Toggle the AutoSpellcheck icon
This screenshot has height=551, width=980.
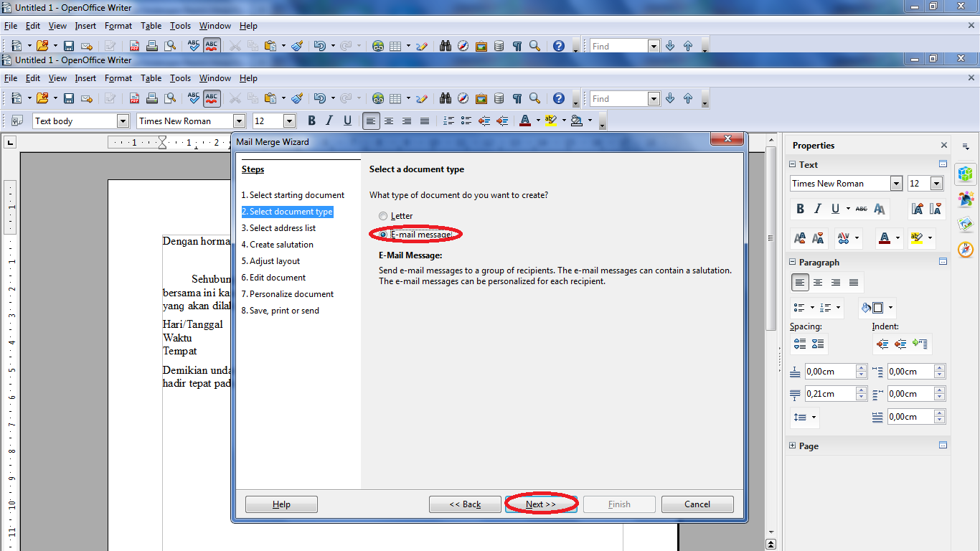click(x=212, y=98)
